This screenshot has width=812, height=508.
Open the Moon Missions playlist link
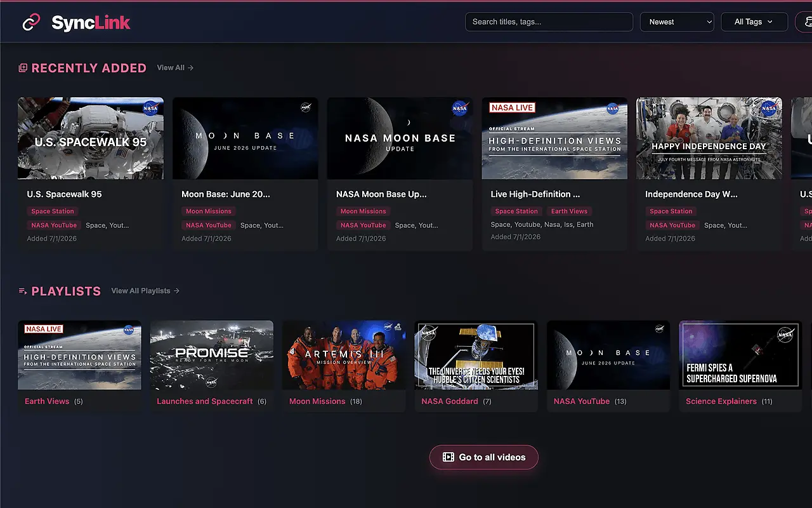[x=317, y=401]
